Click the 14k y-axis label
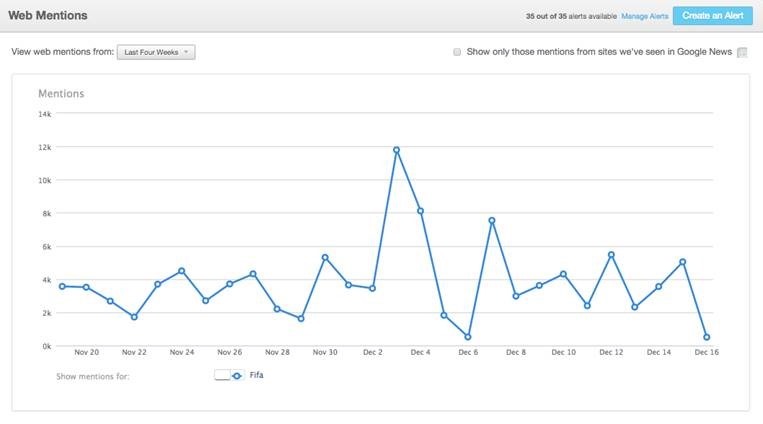This screenshot has width=763, height=424. point(45,114)
